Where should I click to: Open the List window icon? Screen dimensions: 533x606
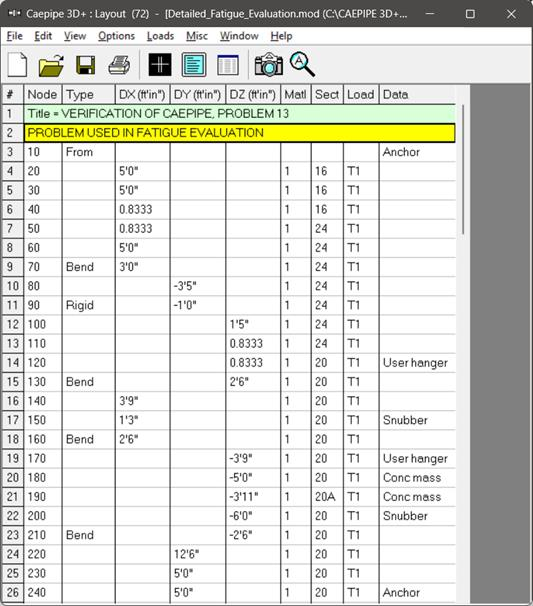(x=228, y=65)
